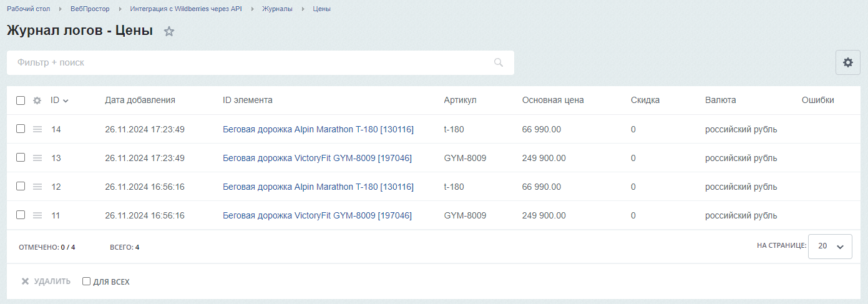
Task: Go to 'ВебПростор' breadcrumb
Action: (x=90, y=9)
